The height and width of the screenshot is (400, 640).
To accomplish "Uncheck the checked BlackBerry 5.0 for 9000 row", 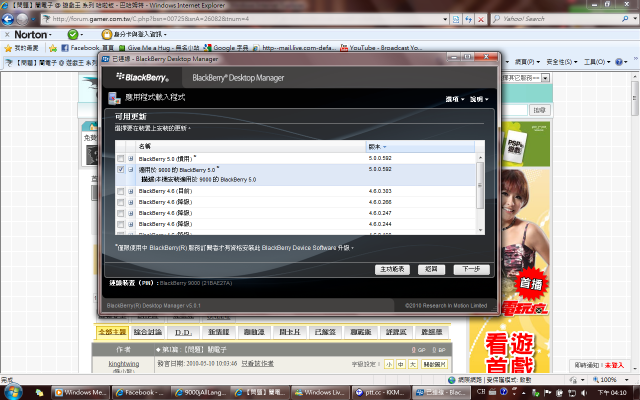I will [x=120, y=169].
